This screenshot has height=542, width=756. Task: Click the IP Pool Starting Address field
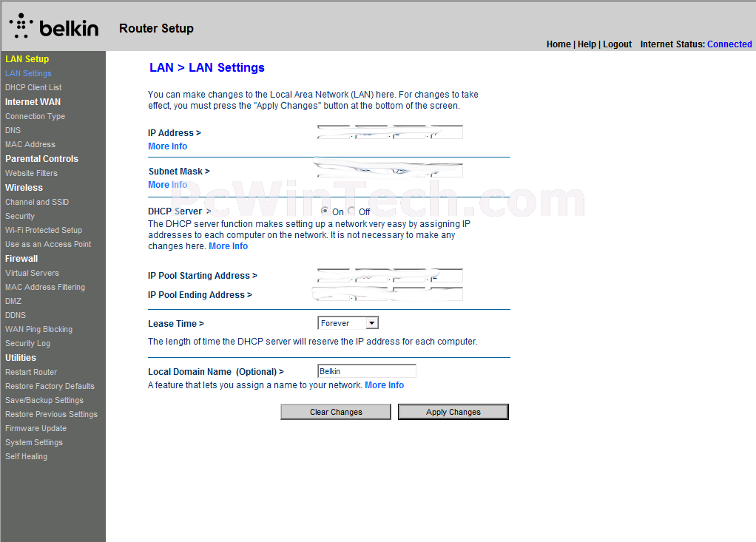(390, 276)
